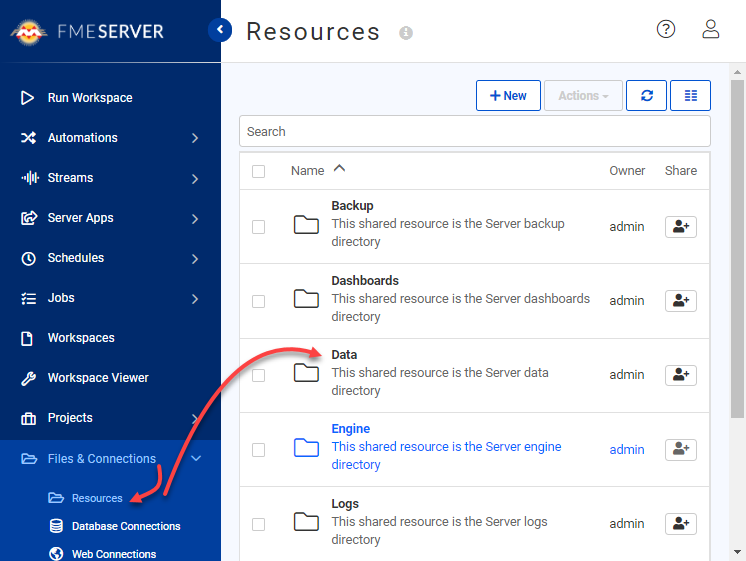Click the Backup folder icon
The width and height of the screenshot is (746, 561).
[x=306, y=225]
